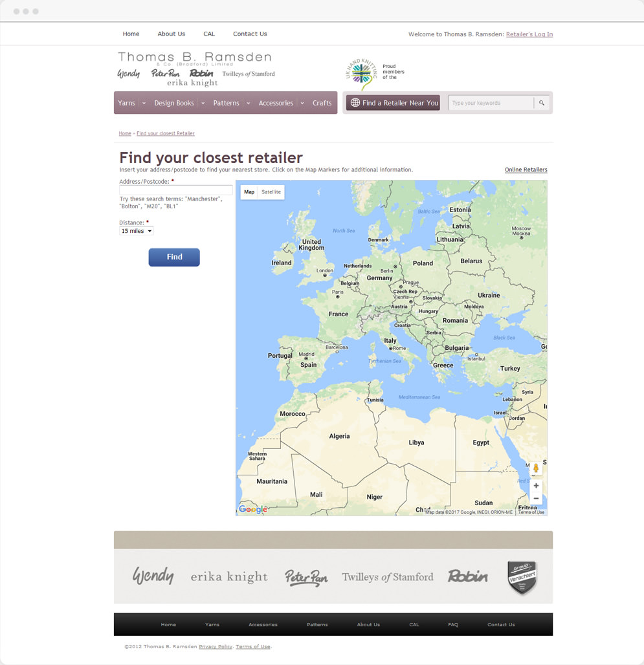Click Accessories in the black footer bar
The width and height of the screenshot is (644, 665).
coord(263,625)
